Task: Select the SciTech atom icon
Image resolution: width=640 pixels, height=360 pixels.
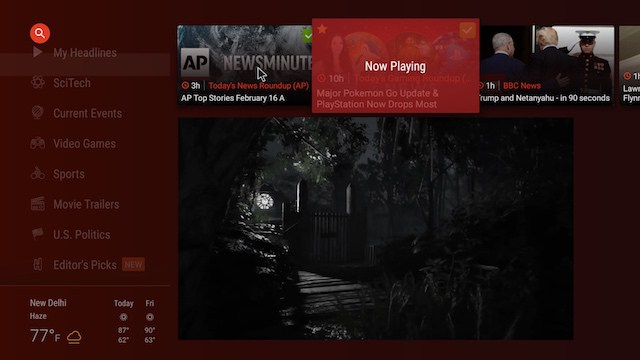Action: [x=38, y=82]
